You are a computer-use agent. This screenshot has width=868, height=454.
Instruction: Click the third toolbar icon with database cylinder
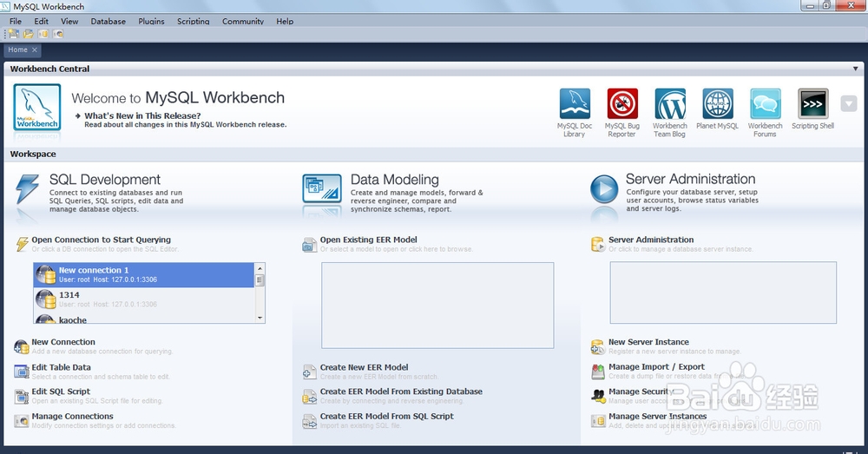[43, 35]
